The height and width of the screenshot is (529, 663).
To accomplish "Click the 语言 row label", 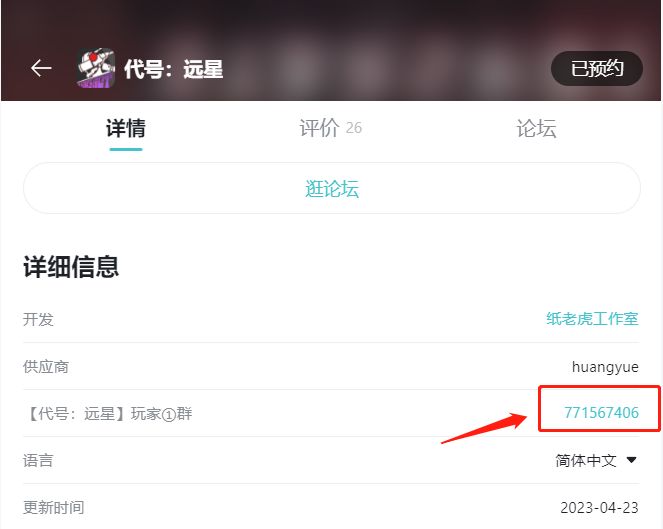I will pos(38,460).
